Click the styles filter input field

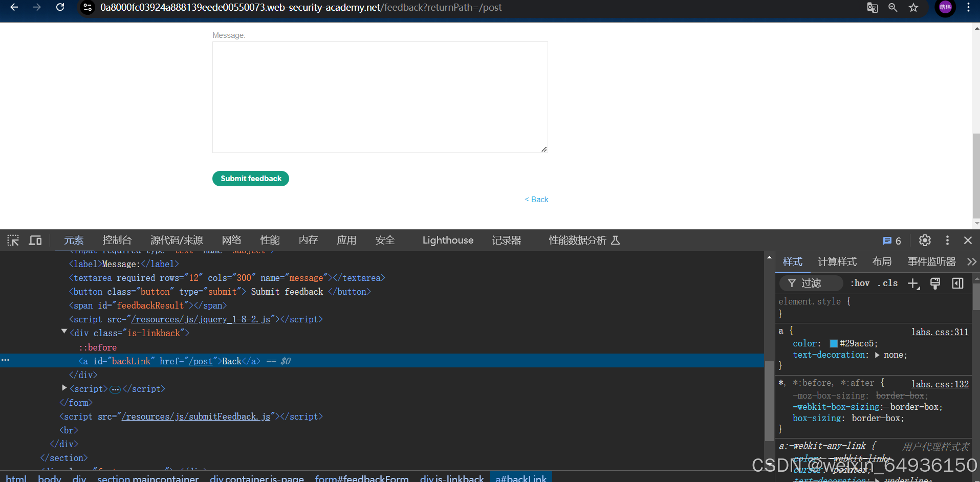(811, 283)
